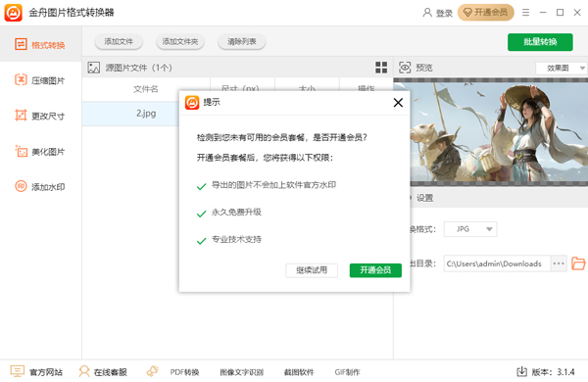The image size is (588, 382).
Task: Open 在线客服 online support
Action: pyautogui.click(x=103, y=371)
